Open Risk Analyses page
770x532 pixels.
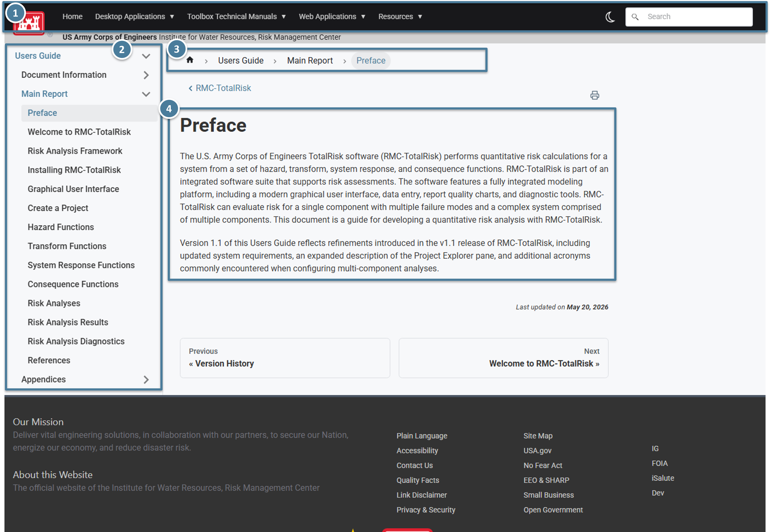coord(54,303)
